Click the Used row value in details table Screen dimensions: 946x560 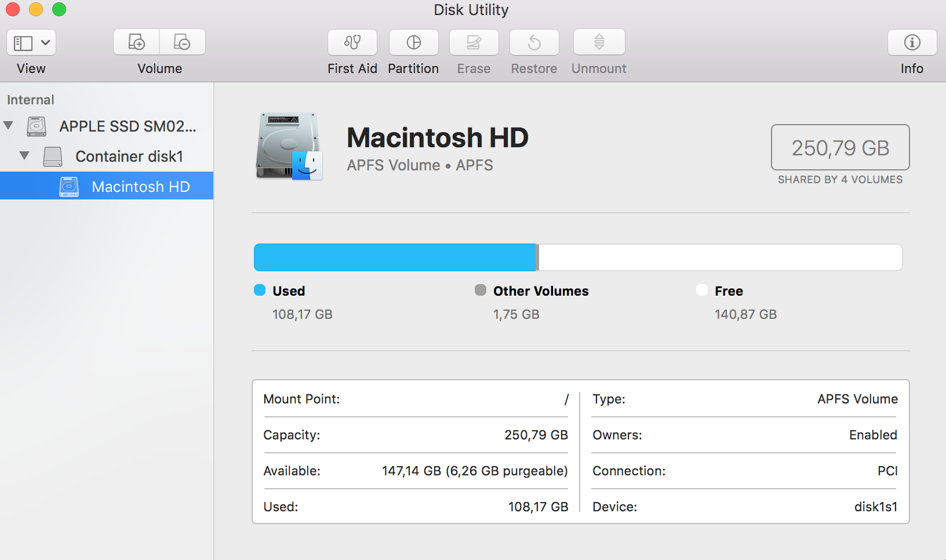[x=539, y=507]
